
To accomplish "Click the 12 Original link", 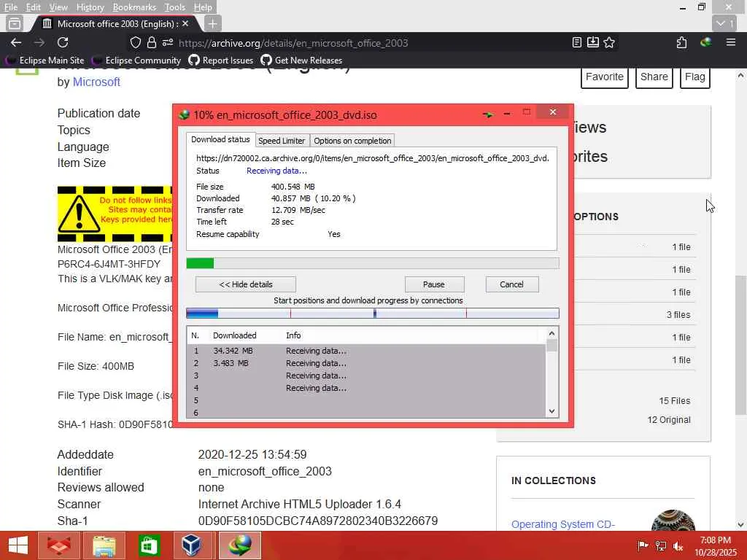I will pos(669,420).
